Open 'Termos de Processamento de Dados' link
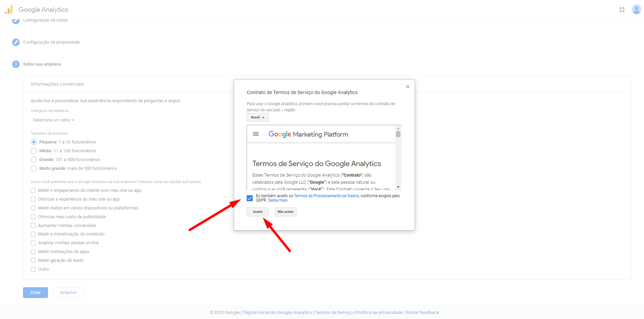The image size is (644, 319). [326, 196]
